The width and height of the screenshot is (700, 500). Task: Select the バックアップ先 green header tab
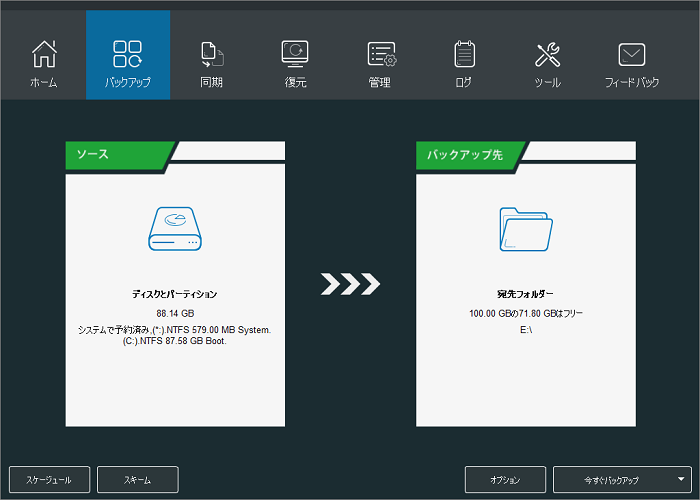pos(468,155)
